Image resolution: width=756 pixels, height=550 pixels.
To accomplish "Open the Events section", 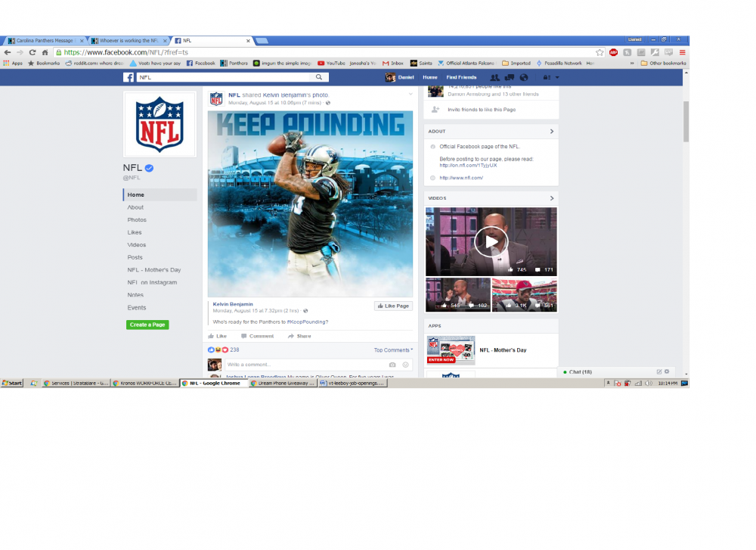I will pyautogui.click(x=136, y=308).
